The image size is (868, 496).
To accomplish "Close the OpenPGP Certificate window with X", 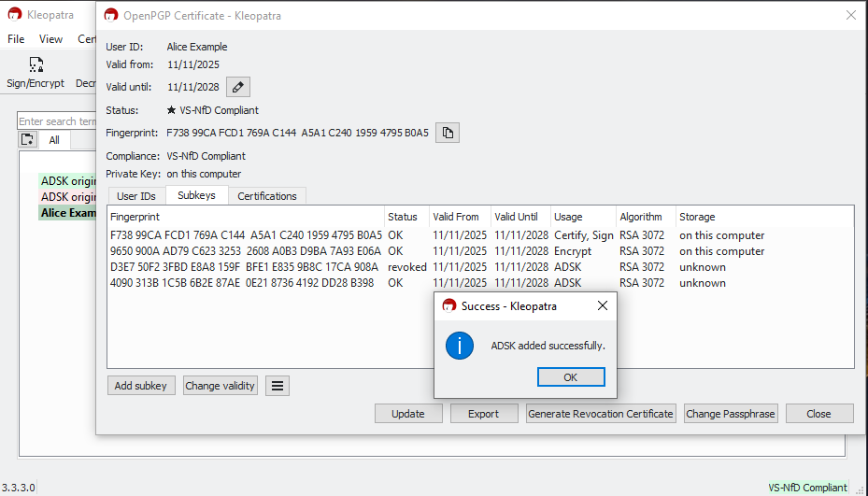I will pyautogui.click(x=851, y=16).
